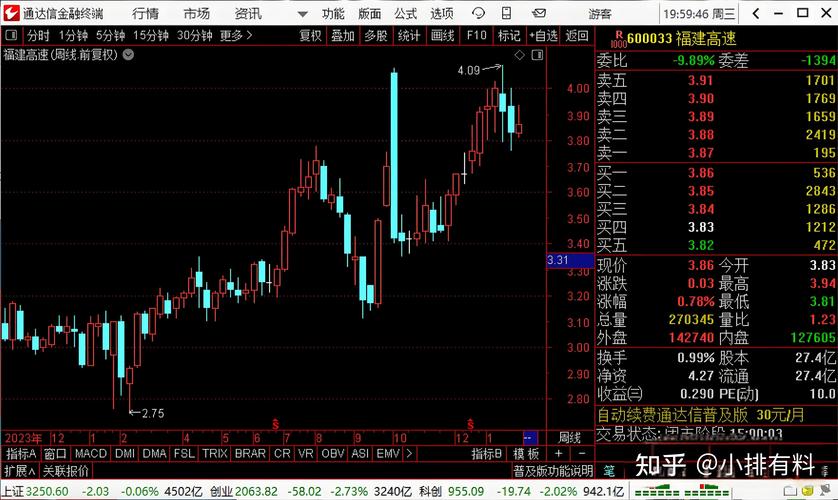Image resolution: width=838 pixels, height=500 pixels.
Task: Click the Tongdaxin logo icon
Action: coord(11,13)
